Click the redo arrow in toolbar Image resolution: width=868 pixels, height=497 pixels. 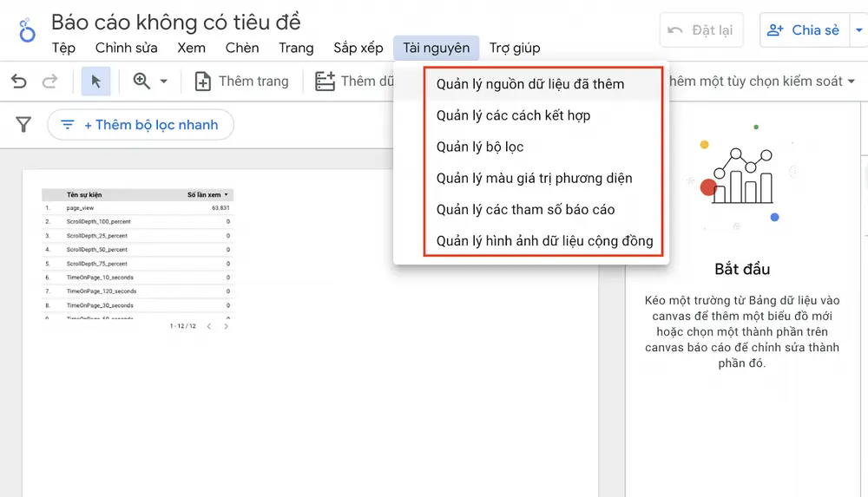click(49, 82)
